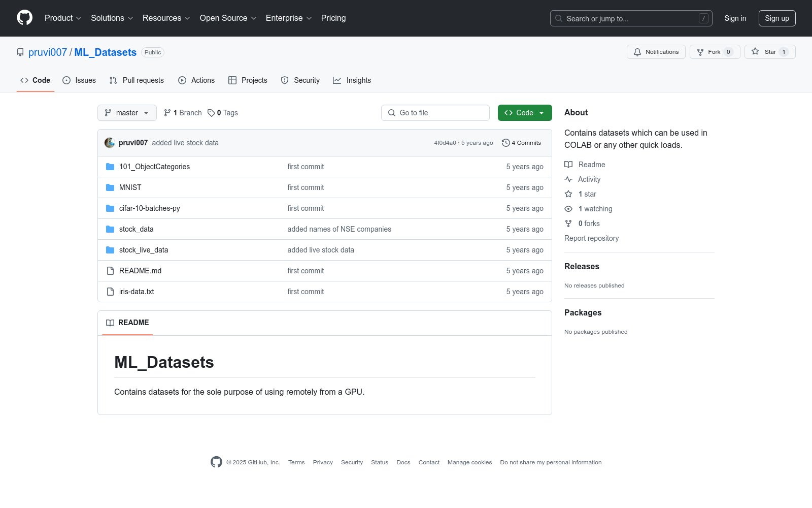Open the Insights tab
Viewport: 812px width, 508px height.
tap(352, 80)
